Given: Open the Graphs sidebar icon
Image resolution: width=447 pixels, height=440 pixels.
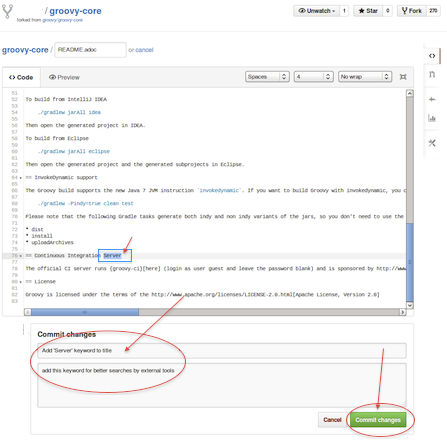Looking at the screenshot, I should click(432, 118).
